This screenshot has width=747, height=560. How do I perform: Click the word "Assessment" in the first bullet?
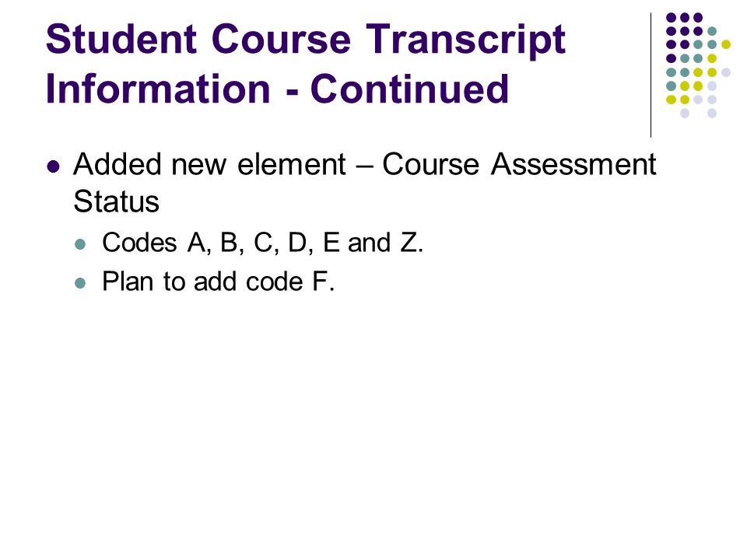pyautogui.click(x=573, y=165)
